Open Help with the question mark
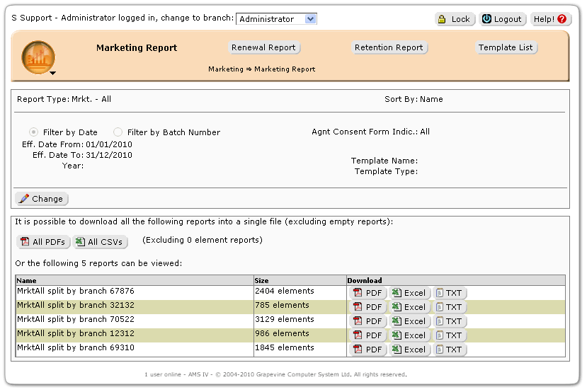Image resolution: width=587 pixels, height=392 pixels. pos(551,19)
